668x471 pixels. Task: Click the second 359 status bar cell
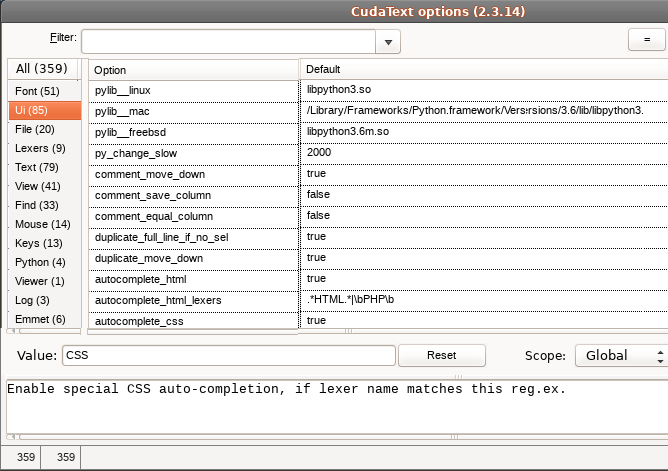coord(61,457)
